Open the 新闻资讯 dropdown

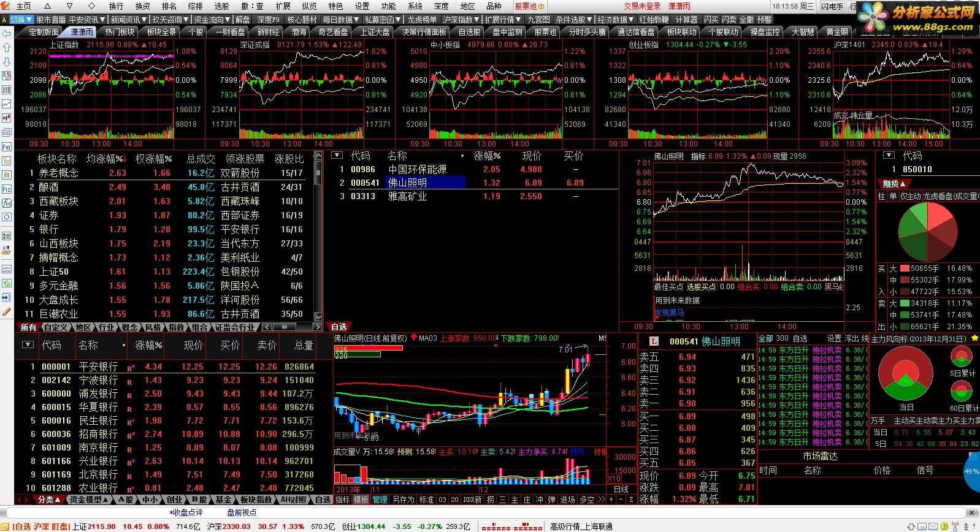point(129,20)
